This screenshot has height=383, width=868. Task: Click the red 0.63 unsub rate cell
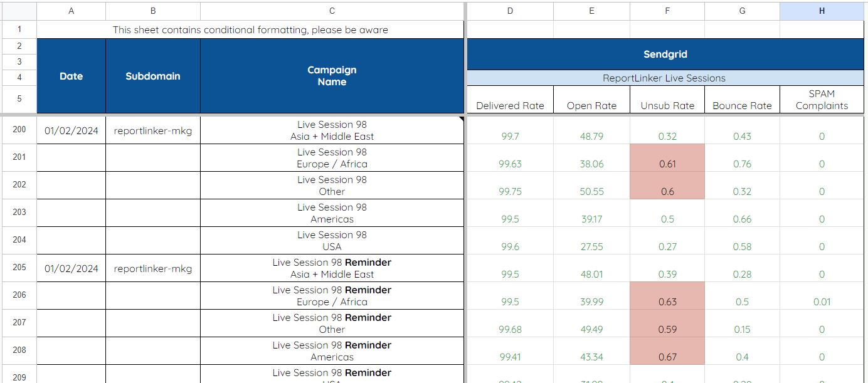pos(667,296)
